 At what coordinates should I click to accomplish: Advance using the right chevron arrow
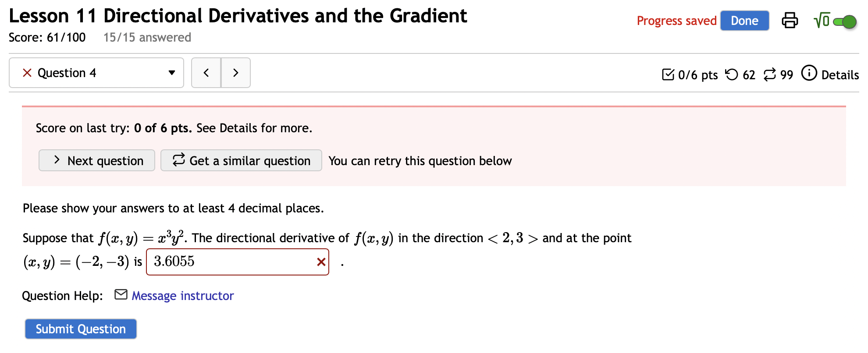(235, 73)
